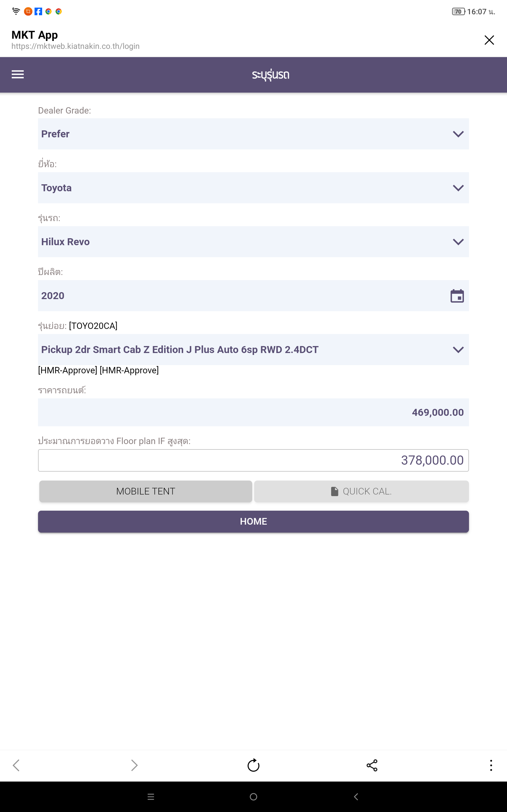Expand the Pickup 2dr Smart Cab sub-model dropdown
The image size is (507, 812).
pos(253,350)
